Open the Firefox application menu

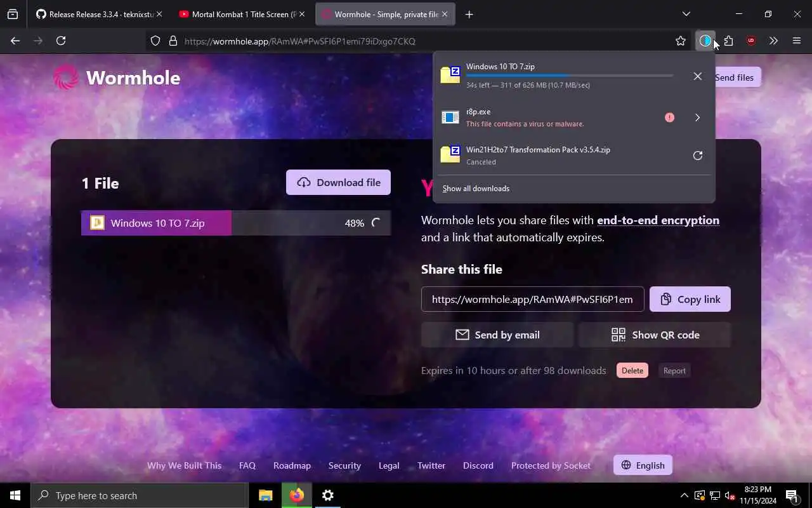797,41
